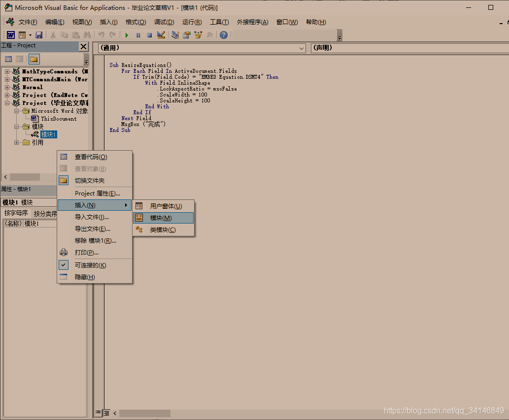Insert 模块(M) from submenu
The height and width of the screenshot is (420, 509).
[x=164, y=218]
